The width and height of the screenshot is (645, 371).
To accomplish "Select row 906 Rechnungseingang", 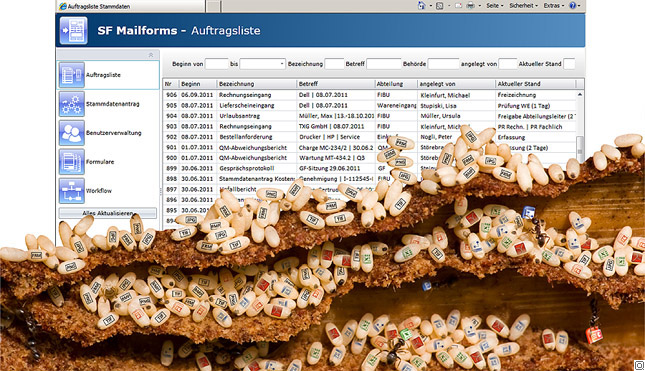I will pyautogui.click(x=369, y=95).
